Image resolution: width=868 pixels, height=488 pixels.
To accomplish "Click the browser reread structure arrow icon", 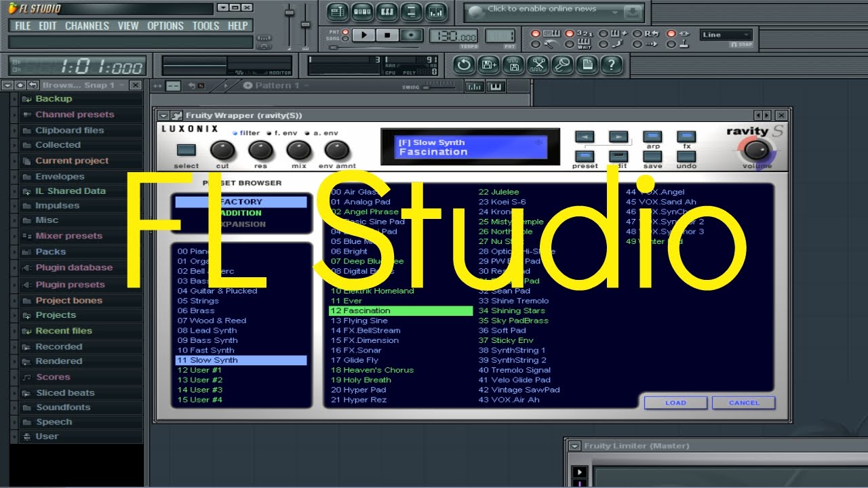I will pos(33,85).
